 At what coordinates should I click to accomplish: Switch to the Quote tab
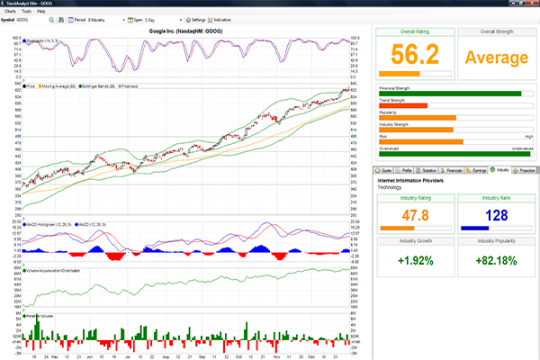click(x=383, y=170)
